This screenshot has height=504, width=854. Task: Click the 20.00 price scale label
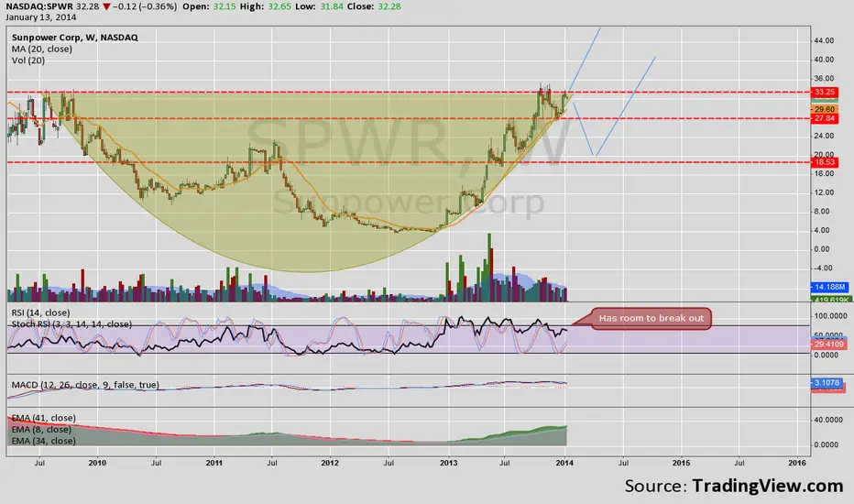coord(824,154)
